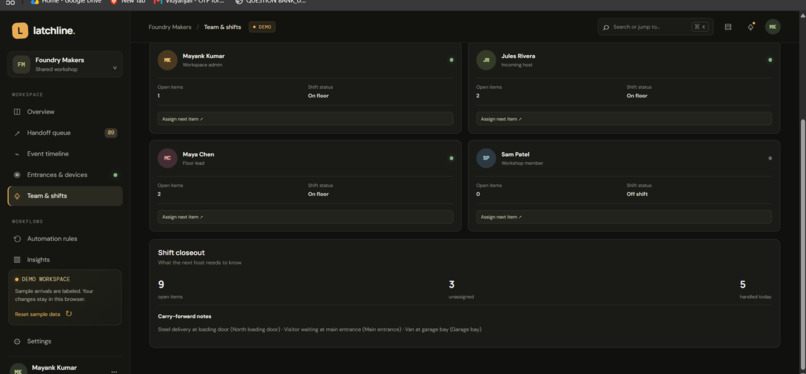Go to Overview in sidebar
The image size is (806, 374).
point(65,112)
